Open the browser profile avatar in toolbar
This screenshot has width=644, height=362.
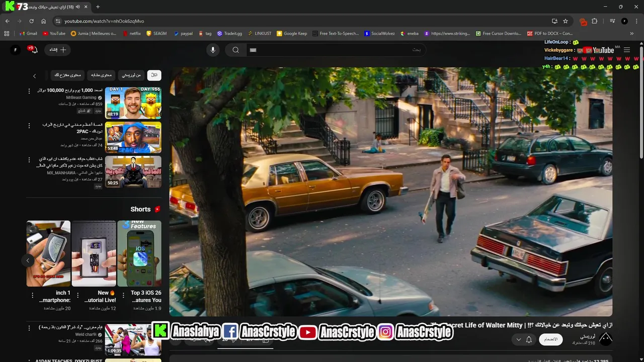tap(624, 21)
